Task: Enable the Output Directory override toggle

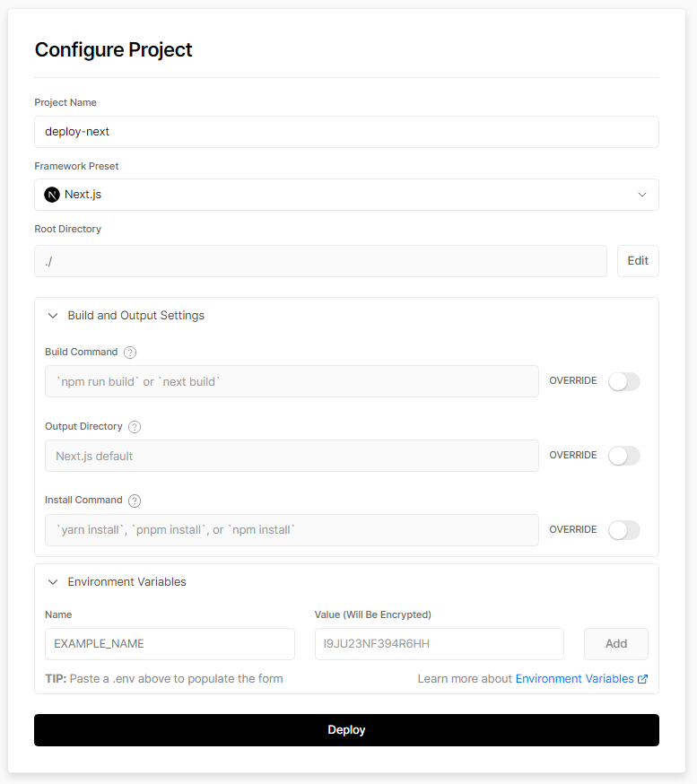Action: coord(623,456)
